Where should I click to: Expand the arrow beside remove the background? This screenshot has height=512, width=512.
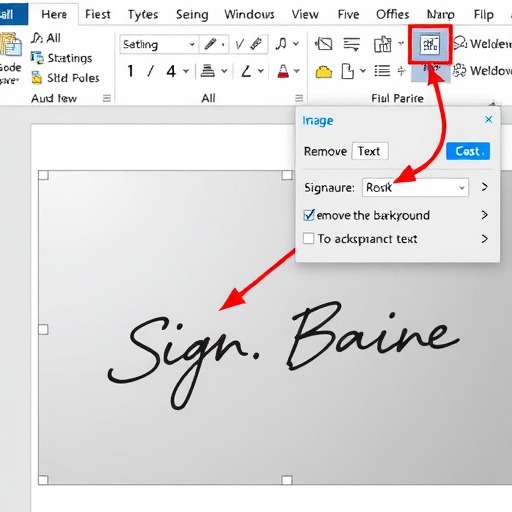pos(485,215)
